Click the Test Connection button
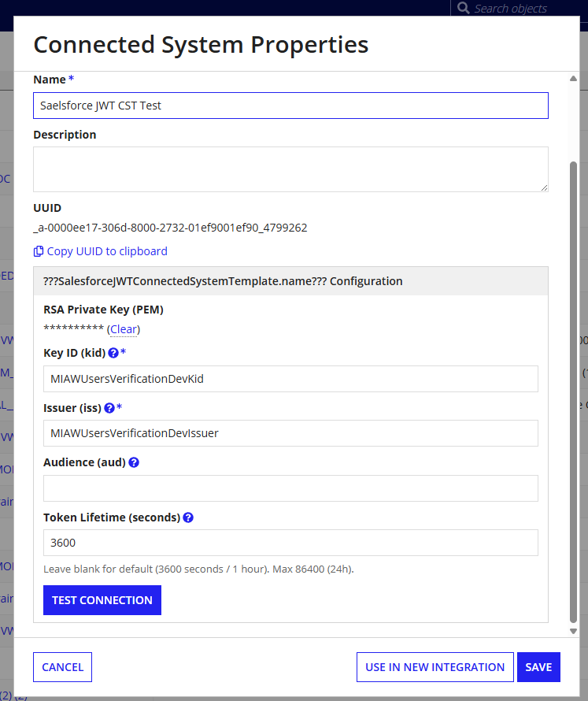The width and height of the screenshot is (588, 701). coord(102,600)
